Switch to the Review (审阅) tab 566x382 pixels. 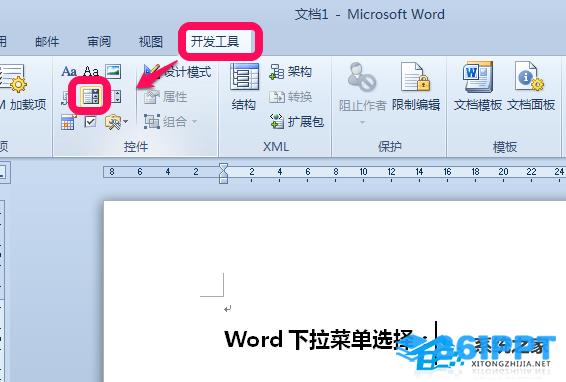[99, 42]
